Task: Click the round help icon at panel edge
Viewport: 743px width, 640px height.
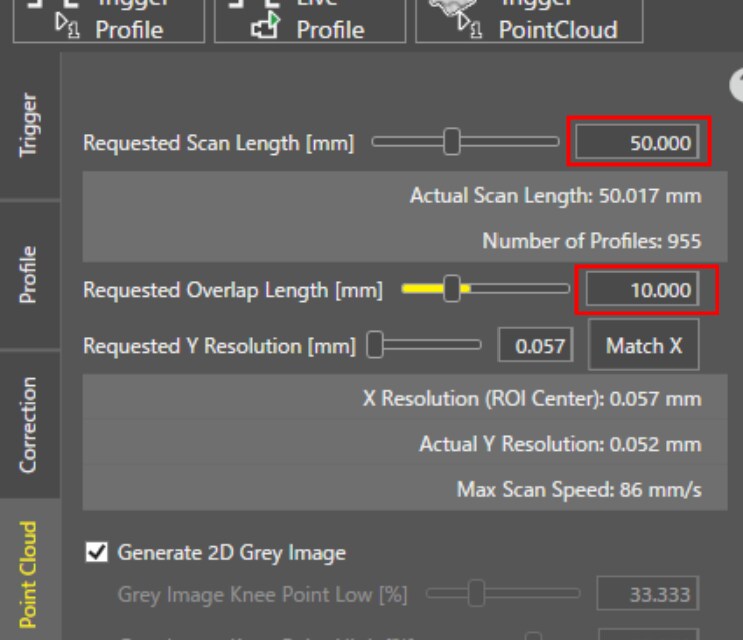Action: tap(738, 86)
